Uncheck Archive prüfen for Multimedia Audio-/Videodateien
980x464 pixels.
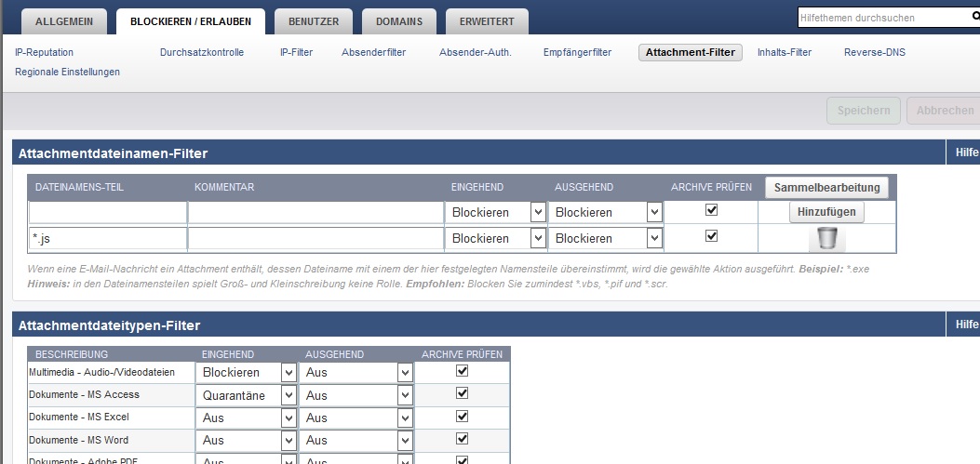[463, 371]
